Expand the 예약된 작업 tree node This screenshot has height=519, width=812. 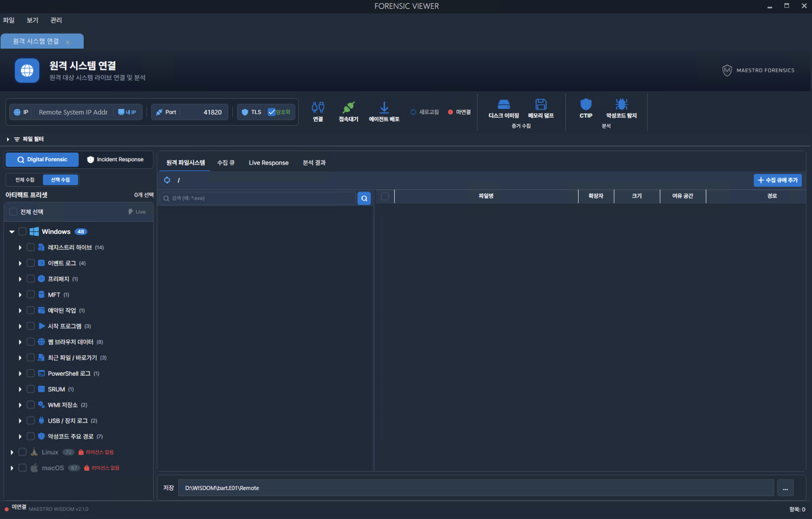click(x=20, y=310)
